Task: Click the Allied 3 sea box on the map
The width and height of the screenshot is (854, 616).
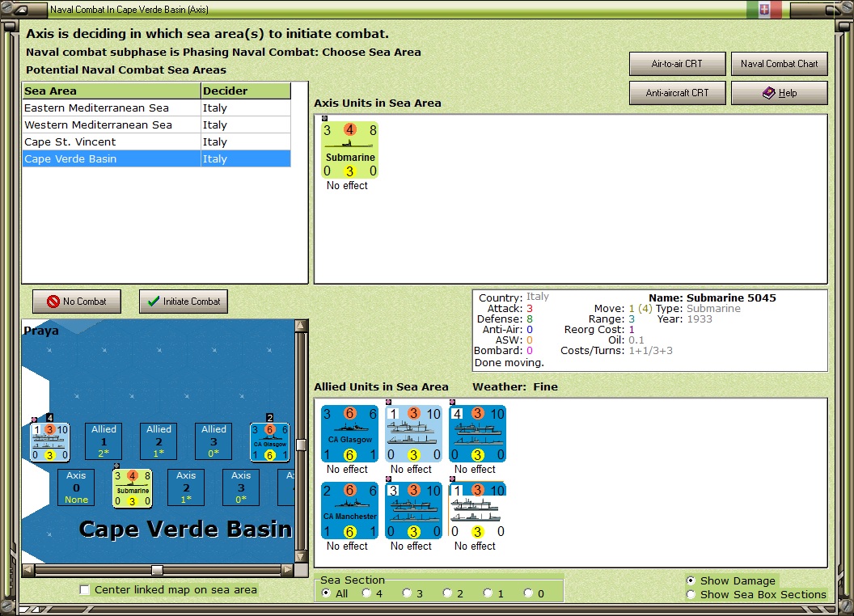Action: click(213, 441)
